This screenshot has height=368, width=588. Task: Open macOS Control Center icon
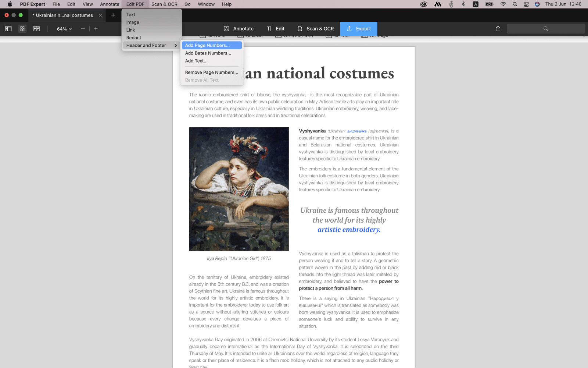(526, 4)
